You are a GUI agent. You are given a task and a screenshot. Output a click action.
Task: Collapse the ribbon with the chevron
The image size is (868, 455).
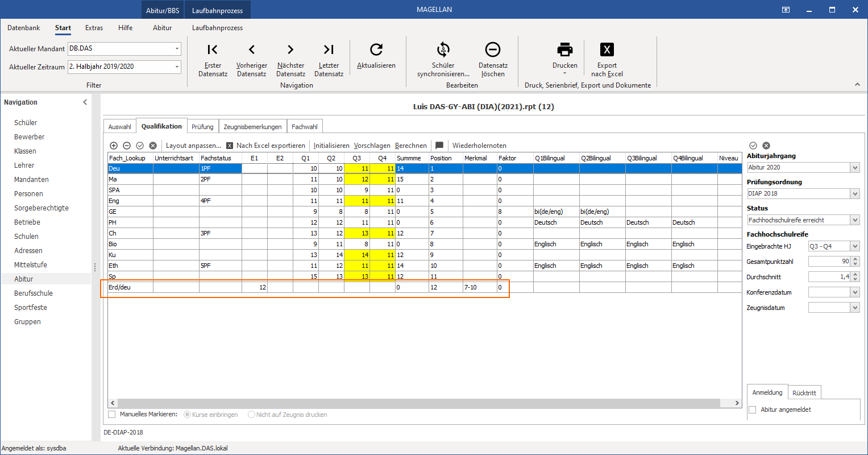tap(857, 85)
